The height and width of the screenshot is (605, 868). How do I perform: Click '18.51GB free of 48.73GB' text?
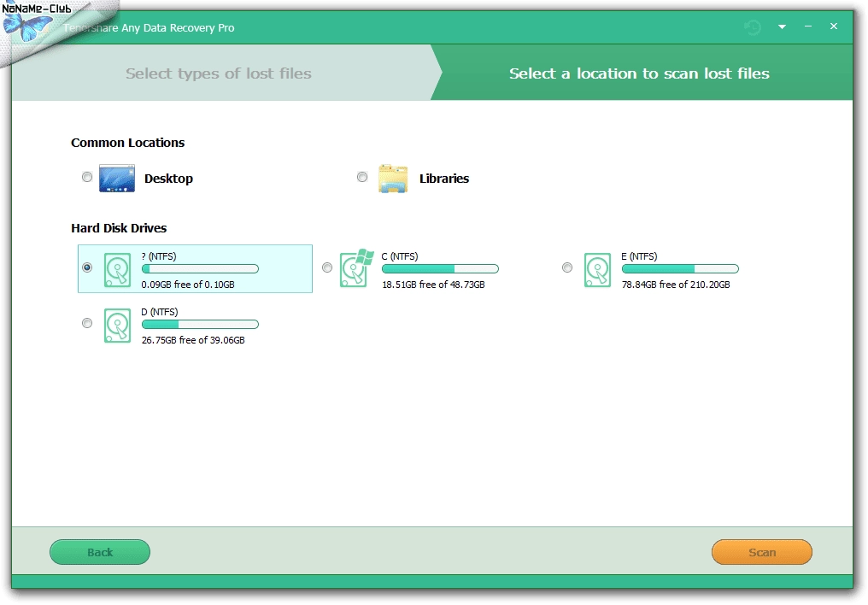(x=433, y=285)
